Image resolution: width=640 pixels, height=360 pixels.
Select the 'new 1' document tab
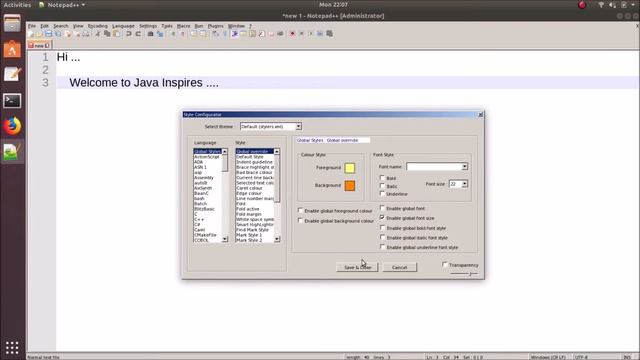[39, 45]
